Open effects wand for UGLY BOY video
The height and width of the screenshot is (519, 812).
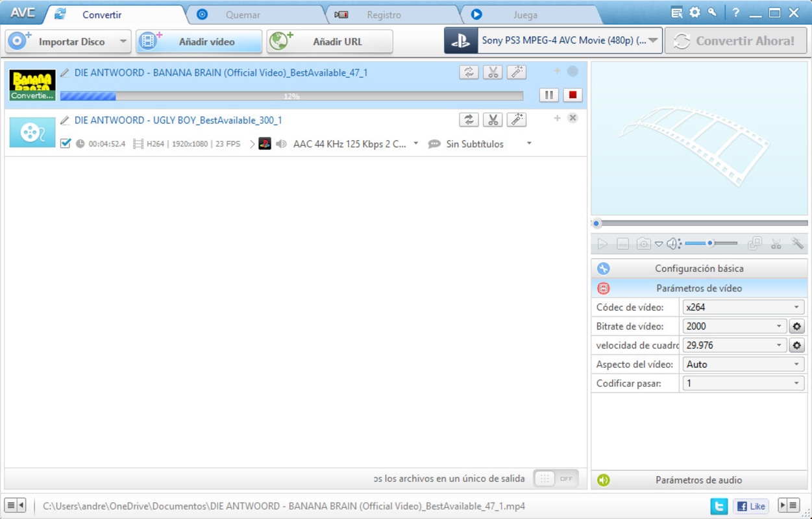tap(516, 119)
